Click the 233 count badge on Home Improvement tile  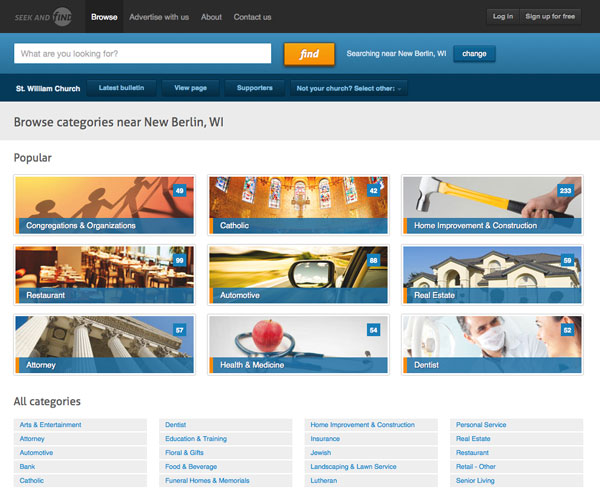565,191
